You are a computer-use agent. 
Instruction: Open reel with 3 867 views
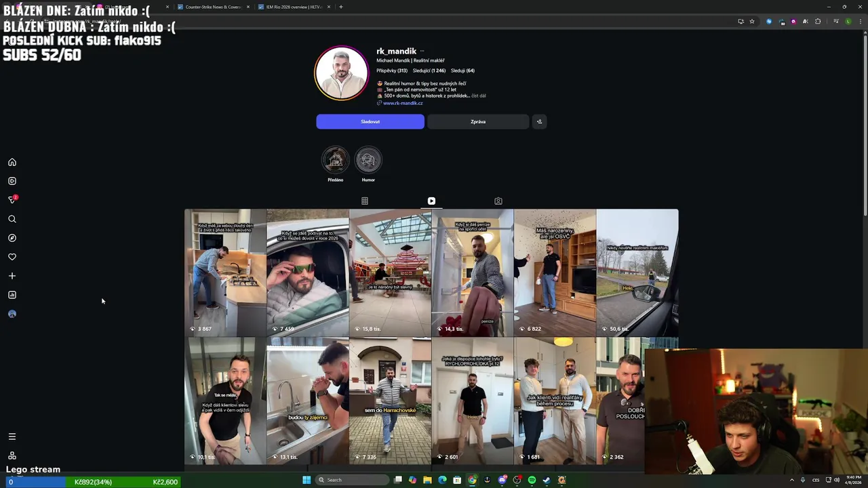[x=225, y=272]
